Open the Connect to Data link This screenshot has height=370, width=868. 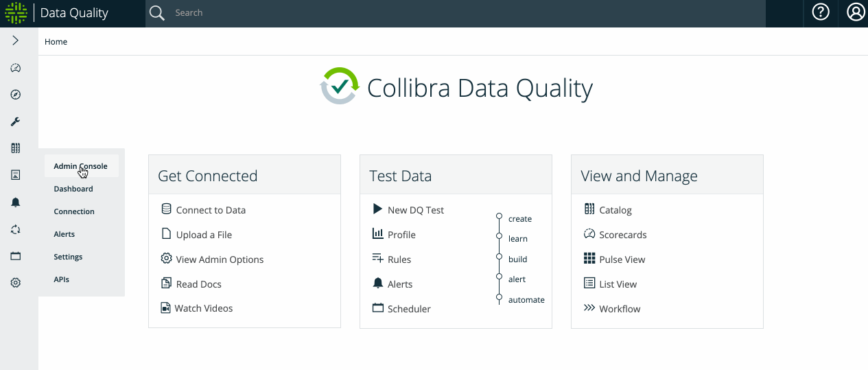pyautogui.click(x=211, y=210)
